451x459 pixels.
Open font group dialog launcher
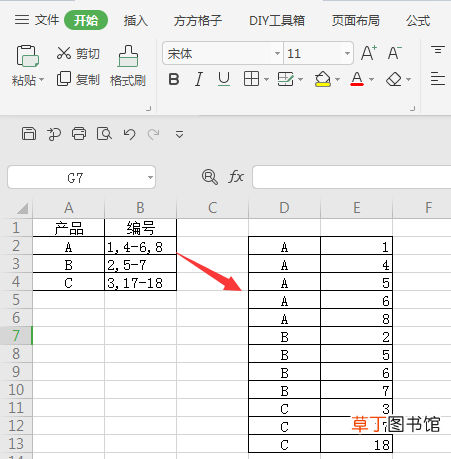click(413, 108)
